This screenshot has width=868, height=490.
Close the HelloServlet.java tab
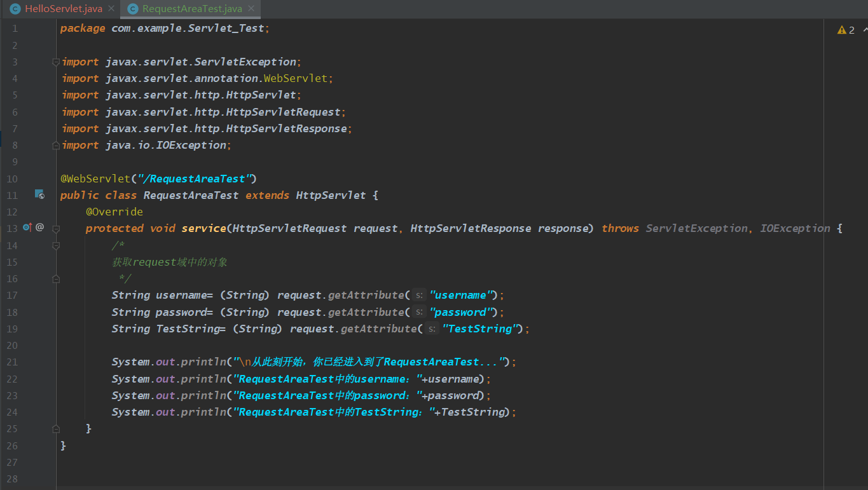click(x=111, y=9)
